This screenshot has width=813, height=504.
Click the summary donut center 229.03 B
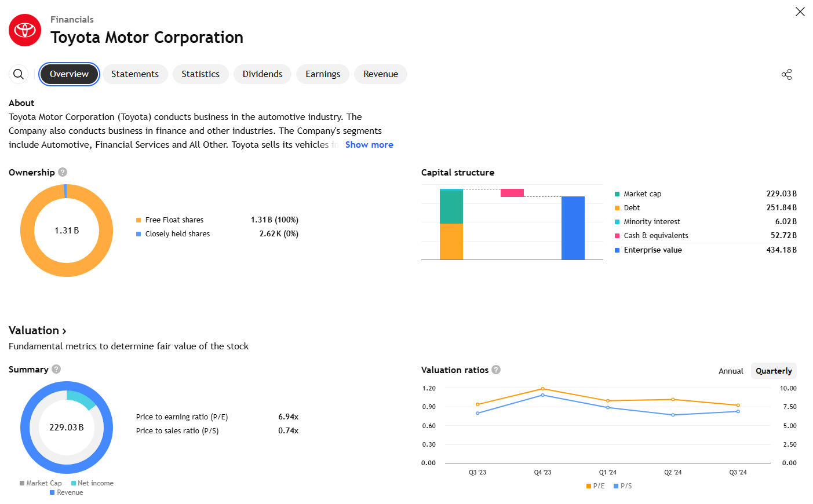pyautogui.click(x=67, y=428)
